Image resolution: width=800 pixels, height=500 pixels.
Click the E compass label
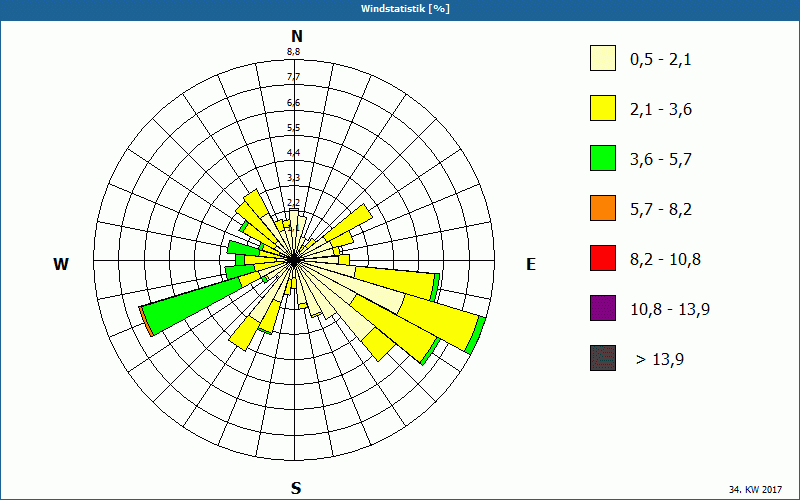click(x=531, y=264)
